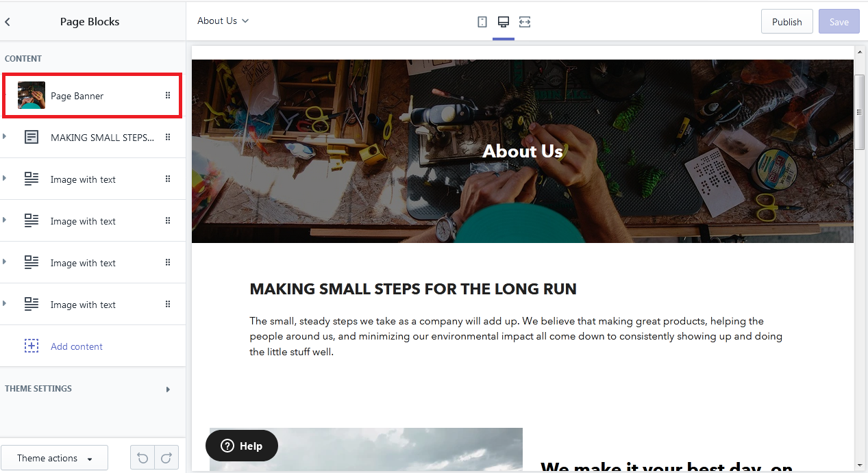868x473 pixels.
Task: Select the MAKING SMALL STEPS... block label
Action: [x=102, y=138]
